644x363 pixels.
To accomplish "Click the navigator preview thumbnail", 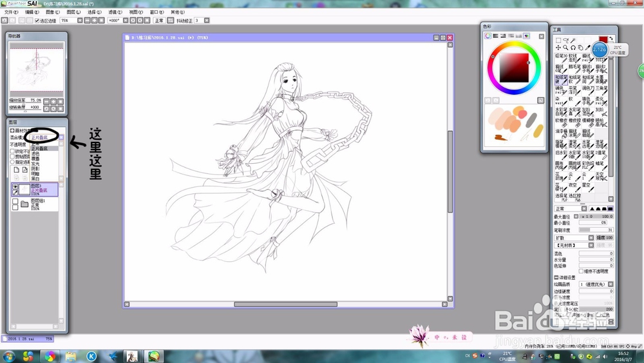I will (37, 70).
